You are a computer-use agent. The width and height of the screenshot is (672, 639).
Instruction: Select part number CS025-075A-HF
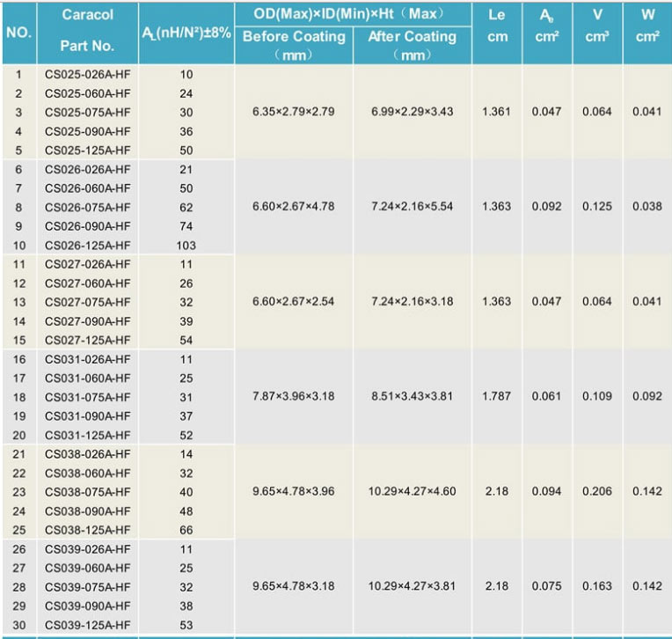click(x=87, y=113)
